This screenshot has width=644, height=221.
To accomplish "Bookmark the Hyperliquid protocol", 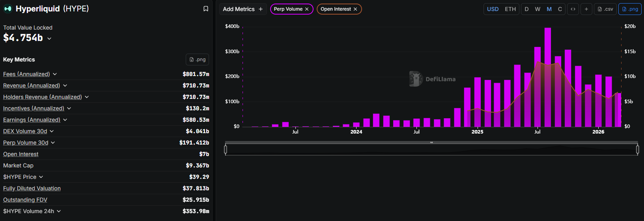I will (205, 9).
